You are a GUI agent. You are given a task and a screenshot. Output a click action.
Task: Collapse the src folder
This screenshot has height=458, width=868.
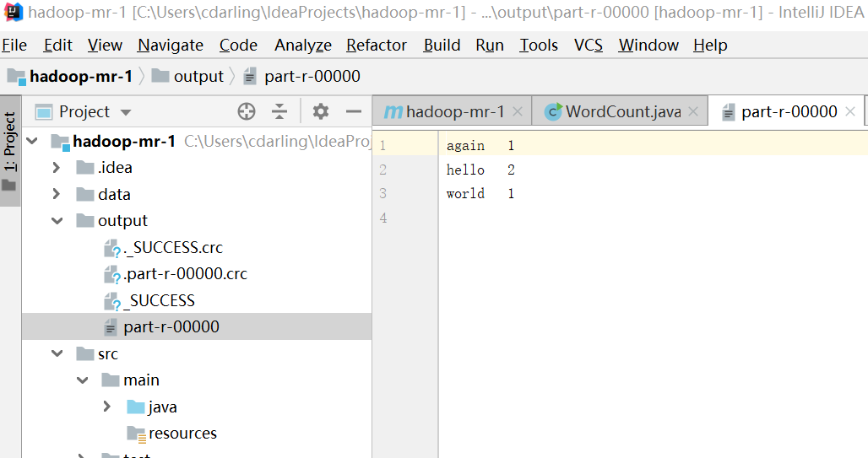57,353
